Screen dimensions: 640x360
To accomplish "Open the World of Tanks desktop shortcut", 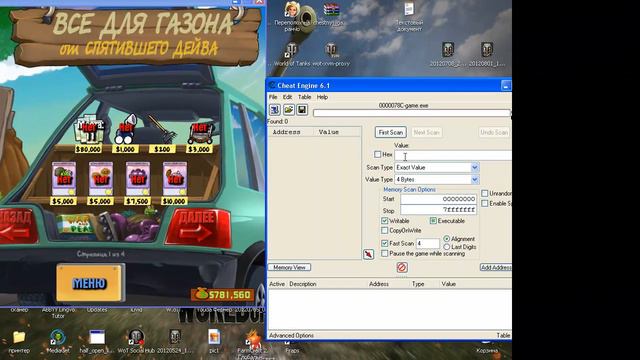I will [291, 55].
